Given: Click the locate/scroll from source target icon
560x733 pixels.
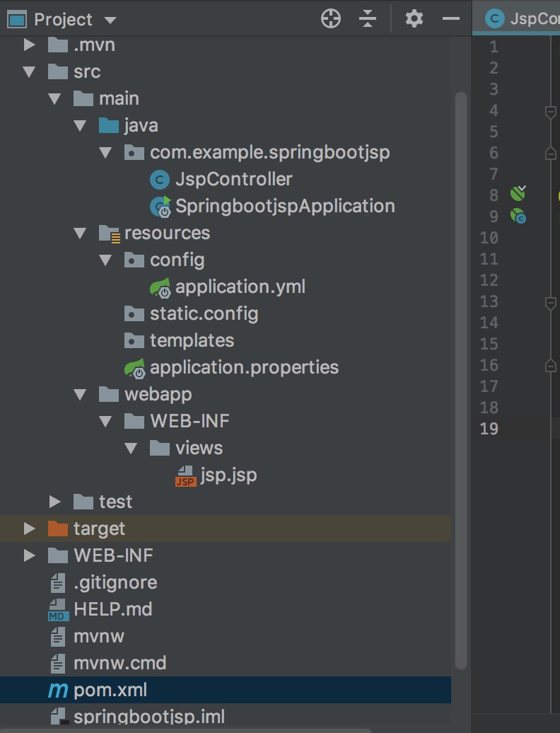Looking at the screenshot, I should point(331,19).
